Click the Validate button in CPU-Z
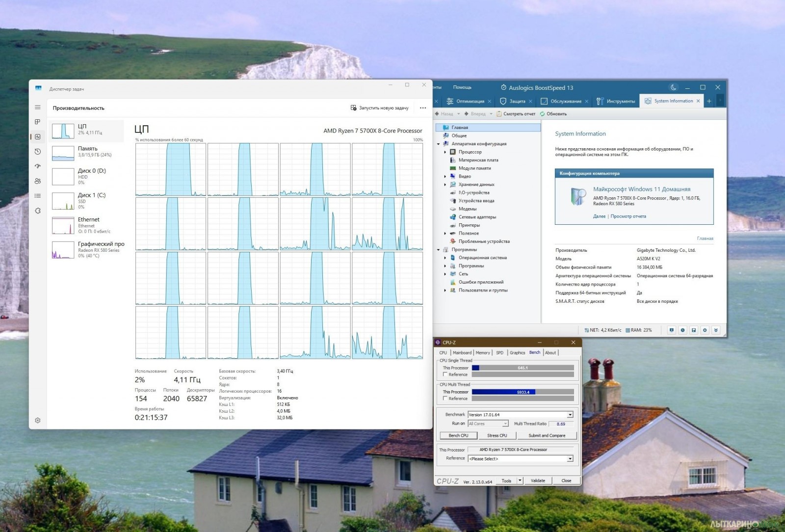The height and width of the screenshot is (532, 785). coord(538,480)
